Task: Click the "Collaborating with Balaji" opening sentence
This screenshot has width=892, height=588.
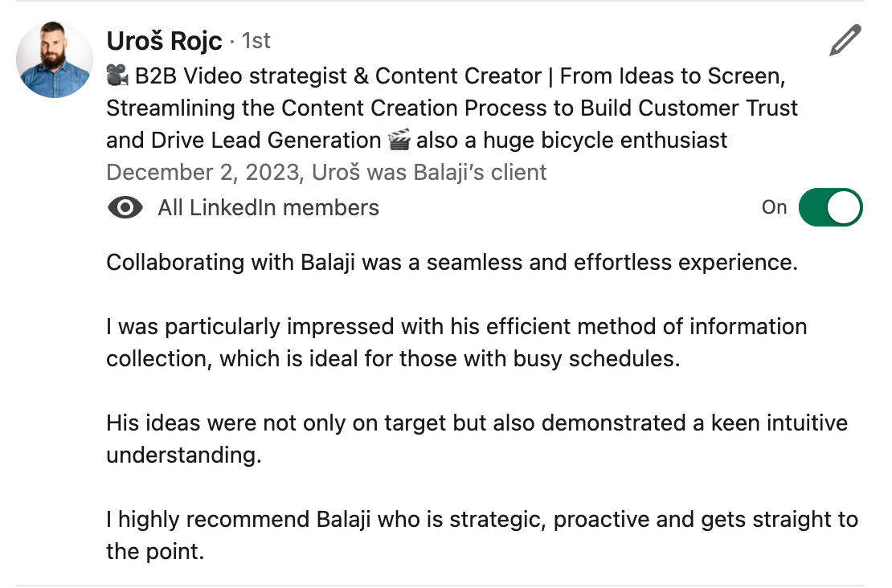Action: 452,263
